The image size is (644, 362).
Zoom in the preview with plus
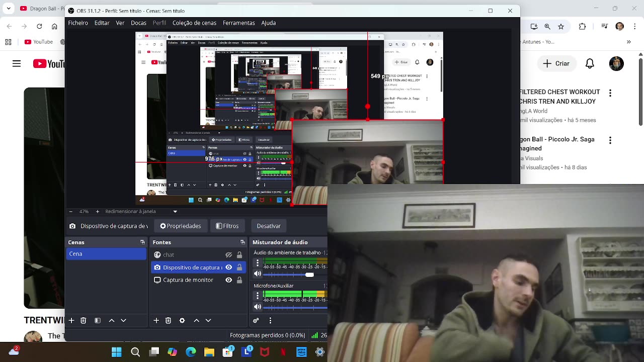tap(98, 212)
